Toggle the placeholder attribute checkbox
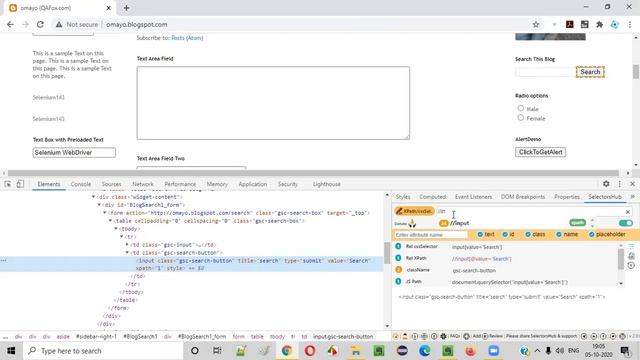 tap(591, 234)
